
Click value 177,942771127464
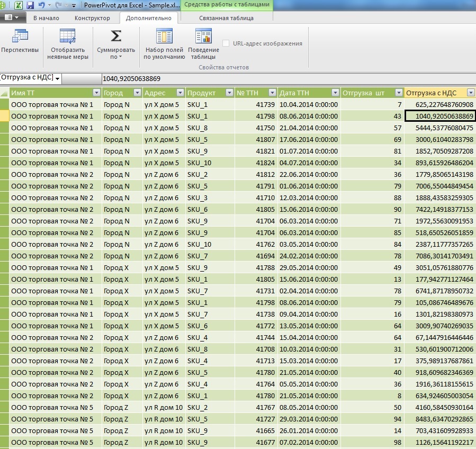(x=440, y=279)
